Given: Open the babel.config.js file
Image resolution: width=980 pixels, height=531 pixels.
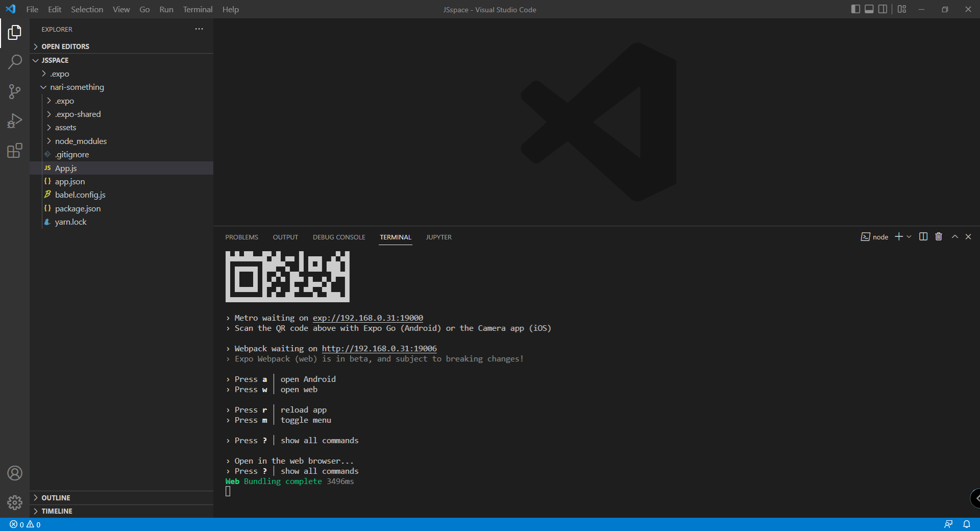Looking at the screenshot, I should tap(121, 195).
